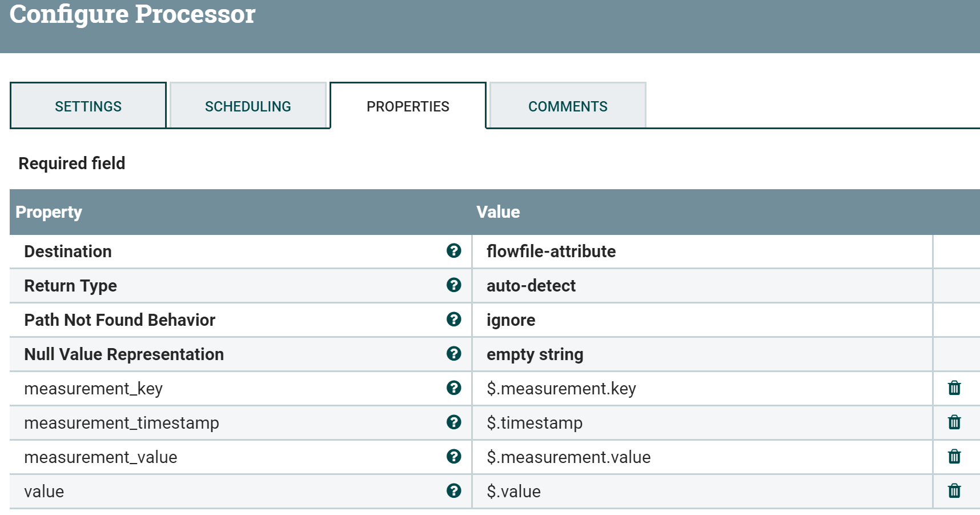Delete the measurement_timestamp property

point(954,422)
